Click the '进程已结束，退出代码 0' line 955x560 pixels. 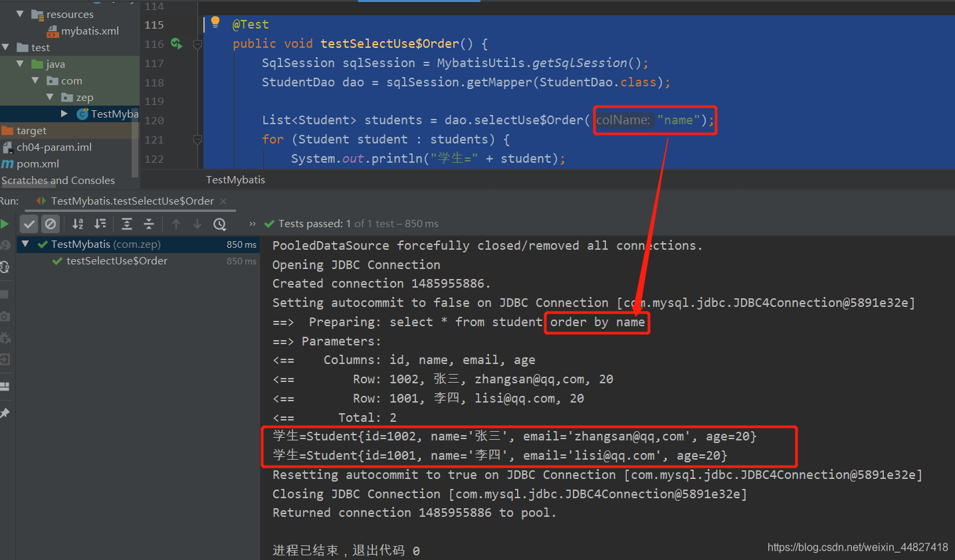pos(346,551)
